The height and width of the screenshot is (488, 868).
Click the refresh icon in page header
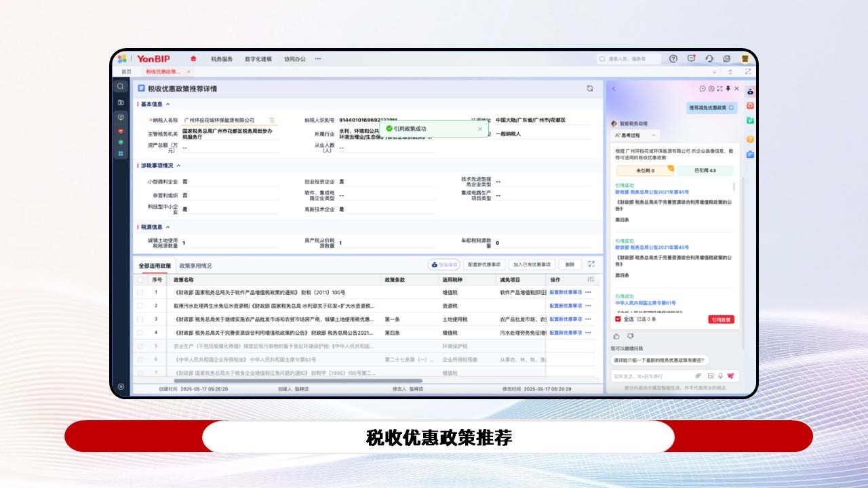[590, 88]
